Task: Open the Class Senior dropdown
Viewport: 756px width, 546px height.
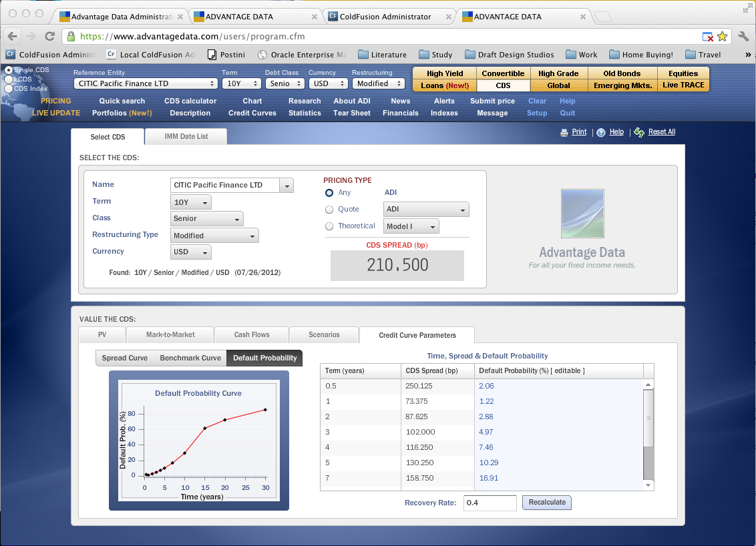Action: point(207,219)
